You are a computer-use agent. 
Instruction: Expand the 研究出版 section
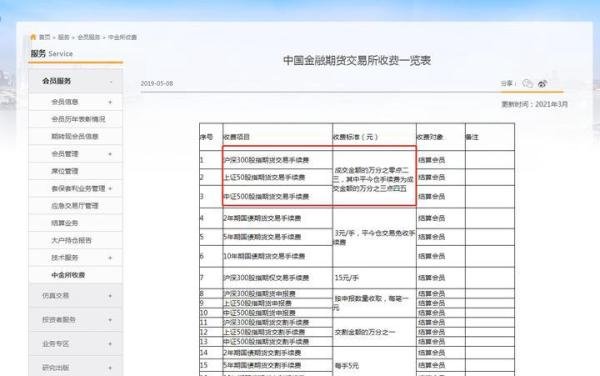click(110, 368)
